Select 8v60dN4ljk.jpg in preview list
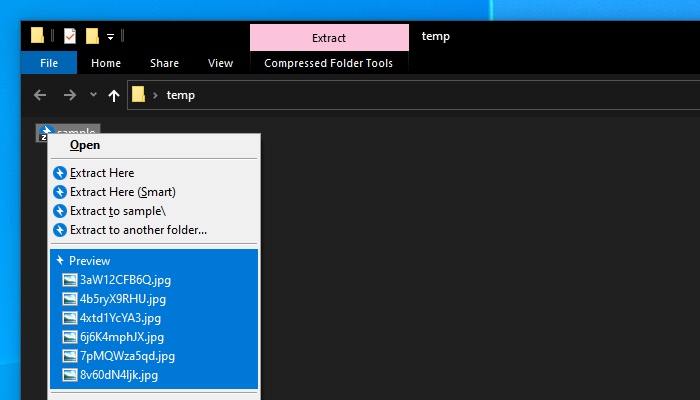 pyautogui.click(x=118, y=375)
